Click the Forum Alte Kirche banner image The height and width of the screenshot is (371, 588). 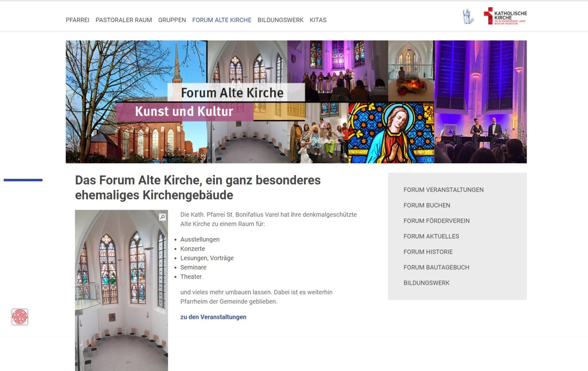point(296,101)
